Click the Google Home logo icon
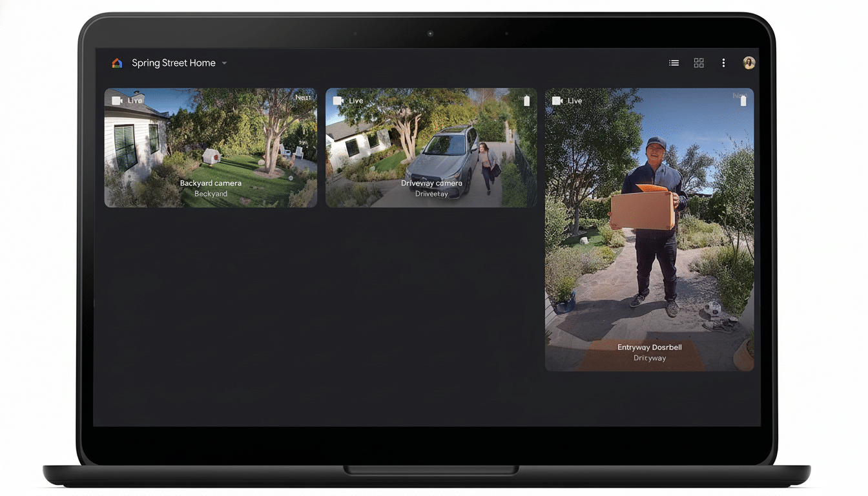The width and height of the screenshot is (868, 496). pyautogui.click(x=117, y=63)
